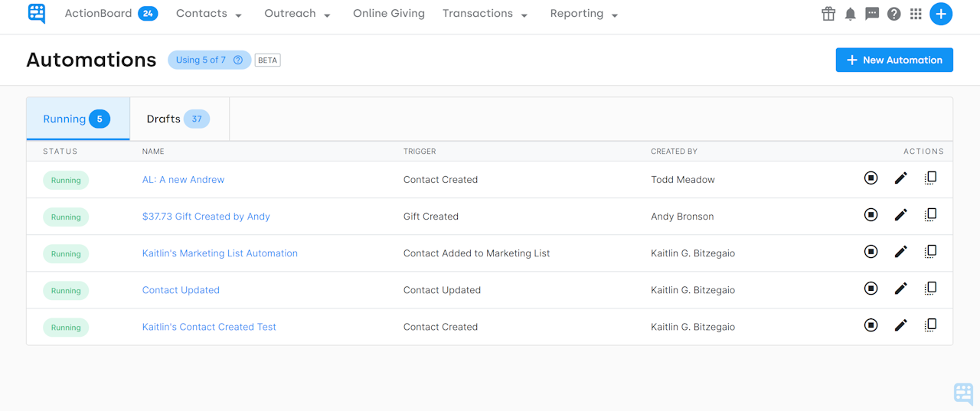Stop Kaitlin's Contact Created Test automation
The width and height of the screenshot is (980, 411).
pyautogui.click(x=871, y=325)
